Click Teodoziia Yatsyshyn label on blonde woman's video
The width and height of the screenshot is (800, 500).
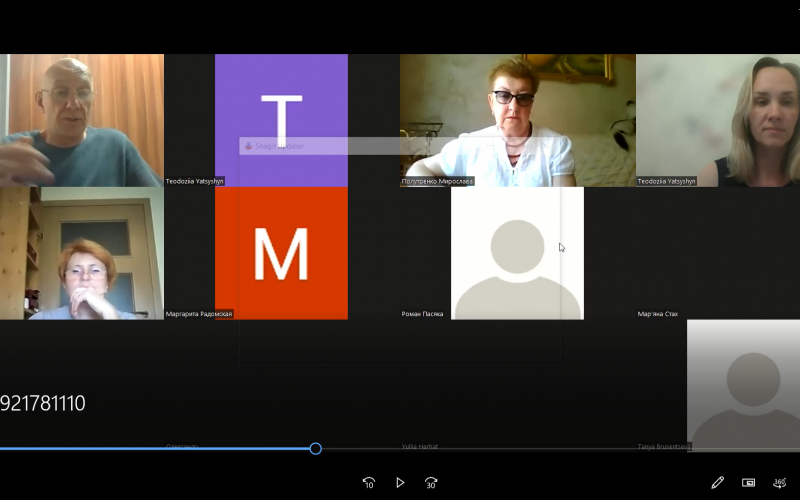(x=666, y=181)
